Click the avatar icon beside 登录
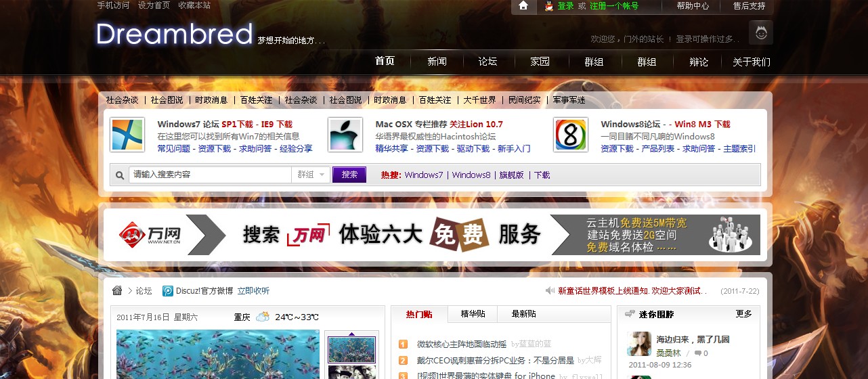The height and width of the screenshot is (379, 868). 549,6
